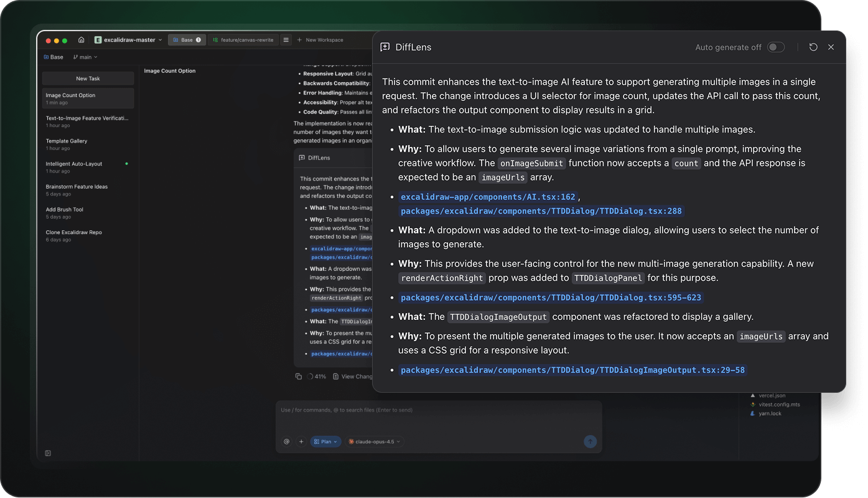Open the excalidraw-master project dropdown
The image size is (868, 498).
[x=128, y=40]
